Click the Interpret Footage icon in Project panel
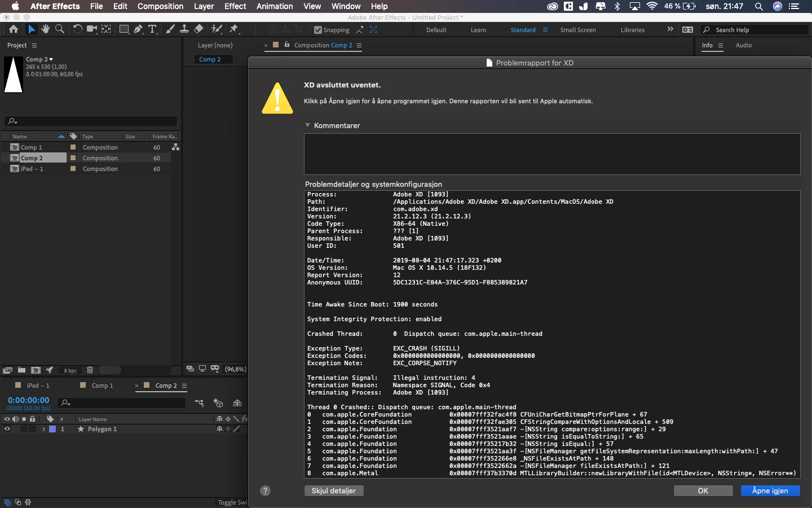 coord(7,370)
